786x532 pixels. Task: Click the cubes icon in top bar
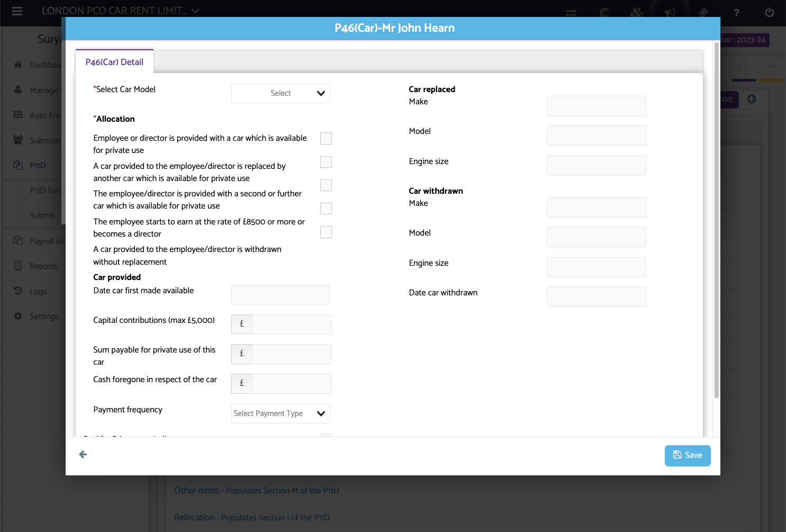637,13
